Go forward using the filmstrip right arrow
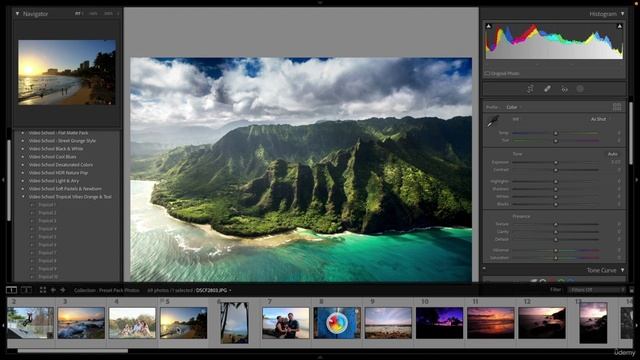 pyautogui.click(x=62, y=290)
